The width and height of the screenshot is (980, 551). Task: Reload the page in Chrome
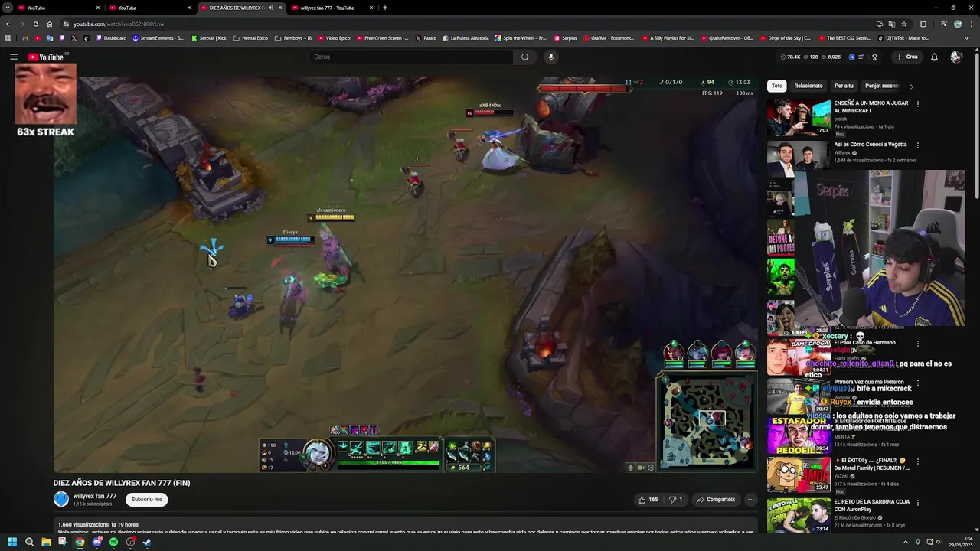click(x=35, y=24)
